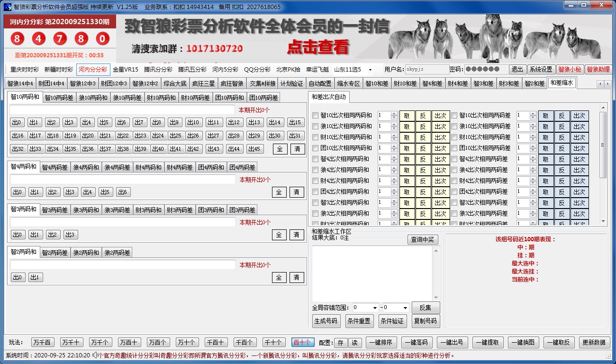This screenshot has height=364, width=616.
Task: Click the speaker icon in status bar
Action: (95, 355)
